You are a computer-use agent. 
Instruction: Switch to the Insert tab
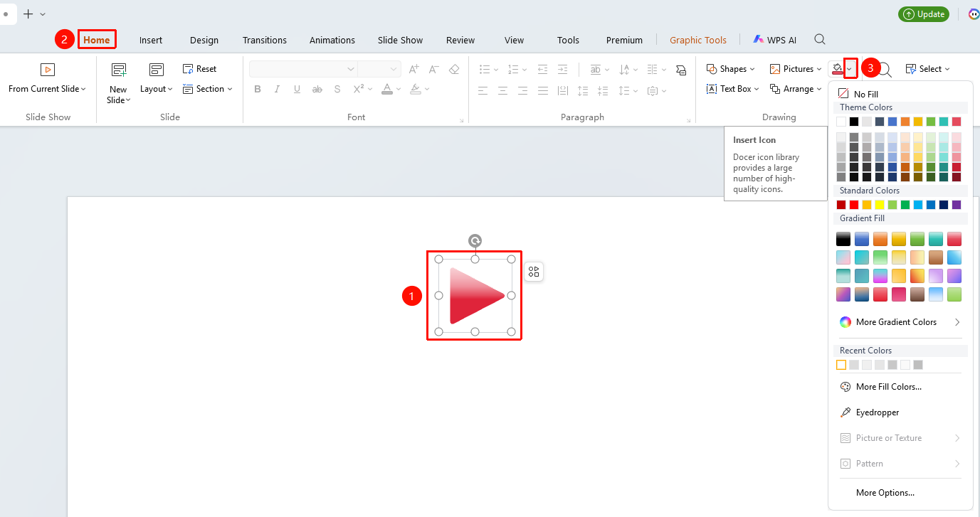(x=151, y=40)
